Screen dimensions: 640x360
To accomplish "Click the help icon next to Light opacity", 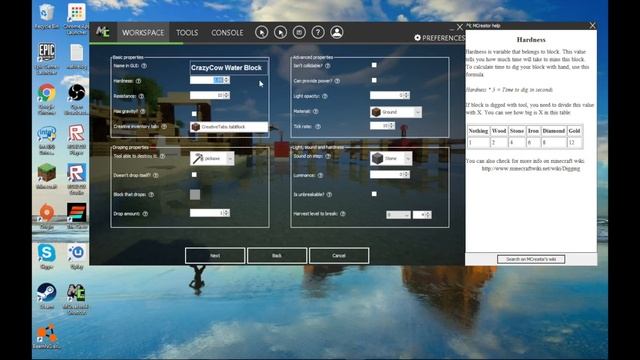I will tap(325, 96).
